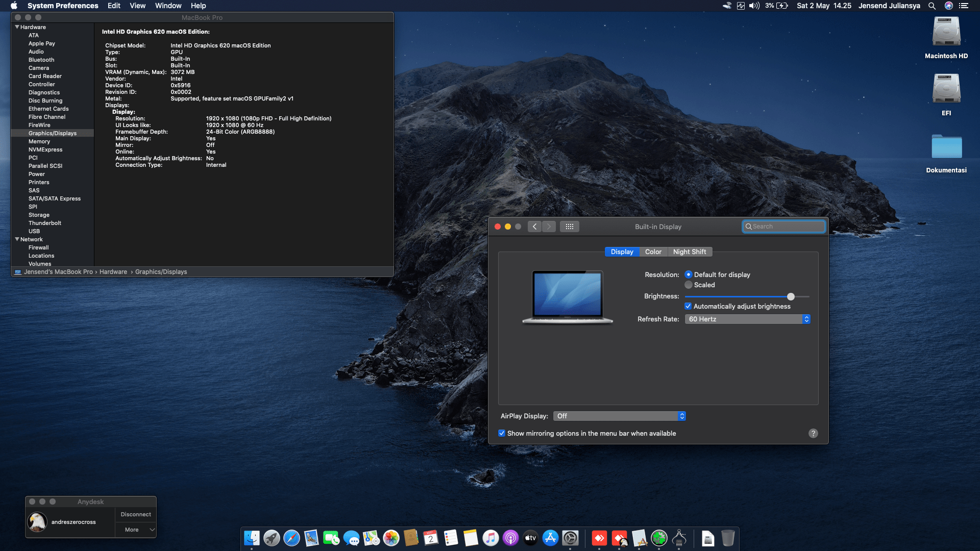
Task: Open Maps app in the dock
Action: coord(371,538)
